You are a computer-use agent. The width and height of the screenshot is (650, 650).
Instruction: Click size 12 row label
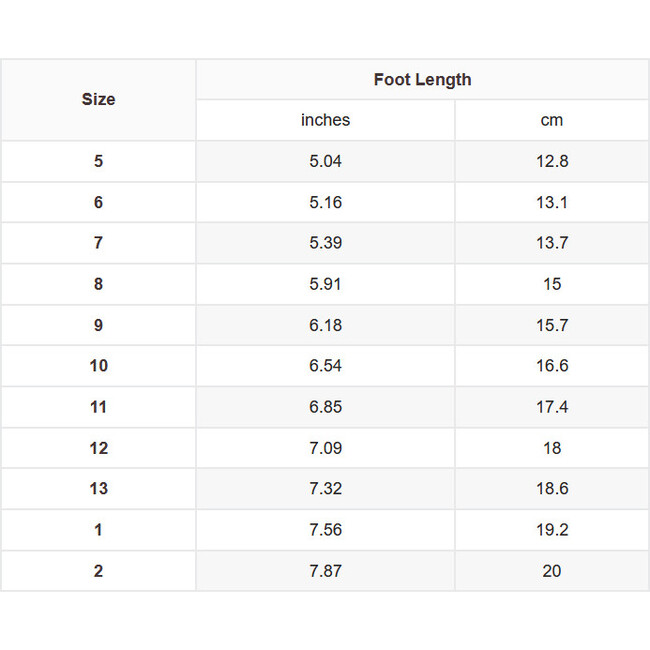pyautogui.click(x=98, y=448)
